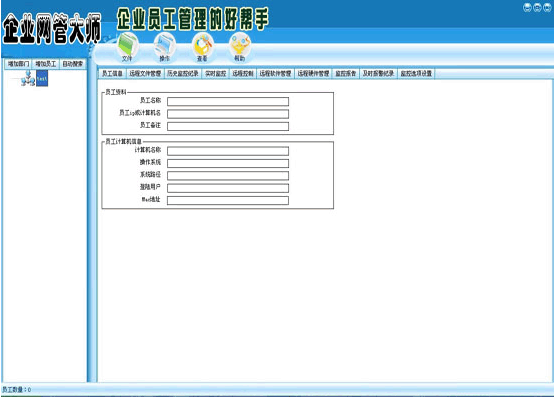Click the 增加员工 button
Screen dimensions: 555x397
(x=46, y=64)
